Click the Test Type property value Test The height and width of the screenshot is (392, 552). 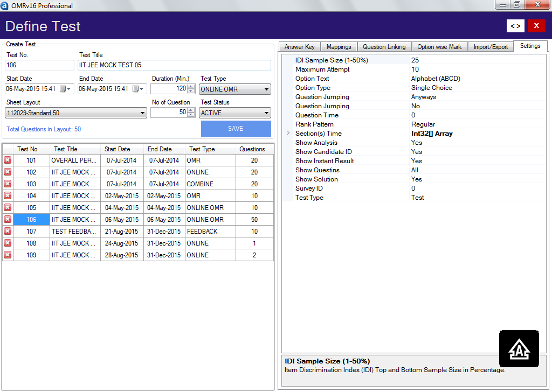(x=418, y=197)
